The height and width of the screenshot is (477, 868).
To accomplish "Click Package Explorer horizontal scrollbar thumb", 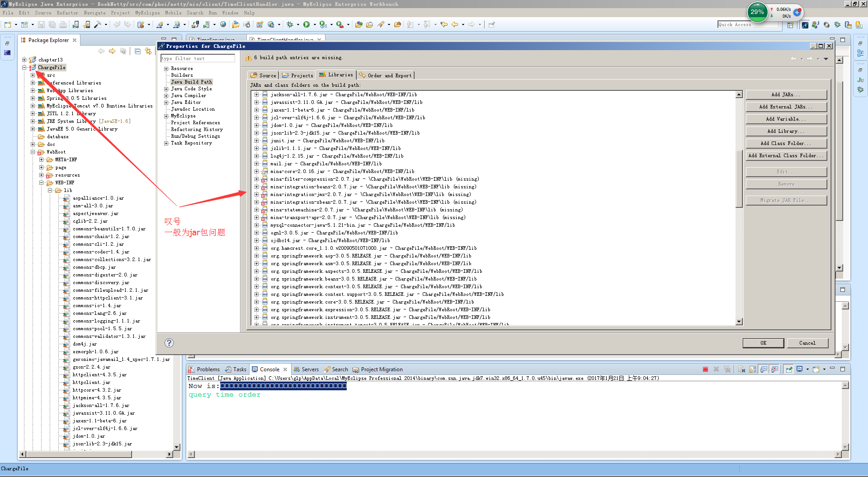I will coord(79,454).
